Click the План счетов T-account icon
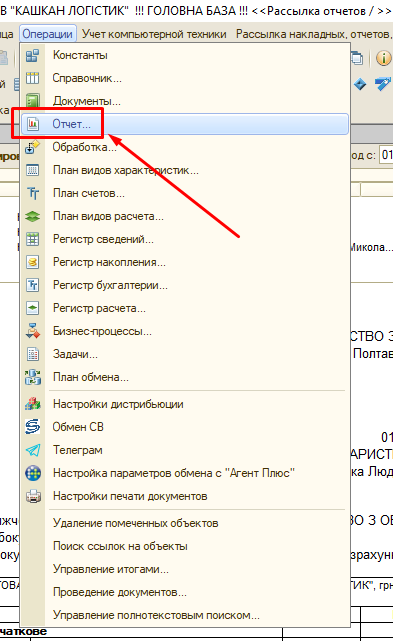393x641 pixels. tap(33, 193)
